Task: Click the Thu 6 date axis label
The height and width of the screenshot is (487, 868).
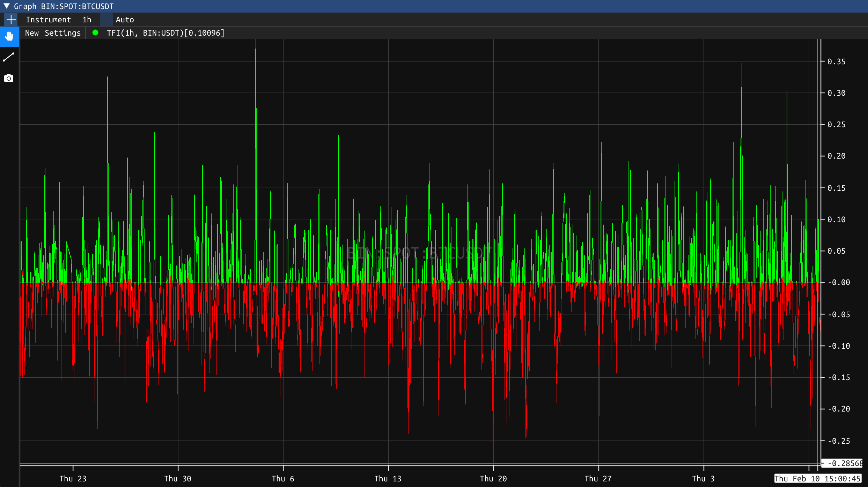Action: (x=283, y=479)
